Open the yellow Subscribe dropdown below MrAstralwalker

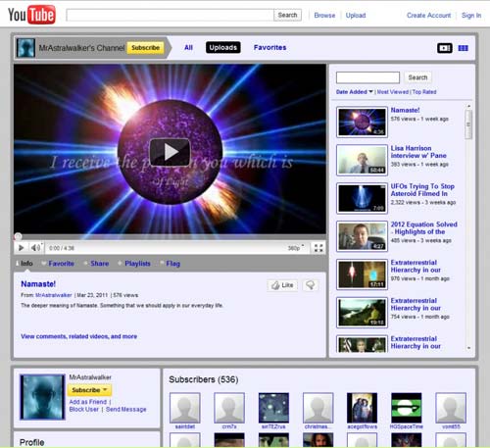(x=89, y=390)
